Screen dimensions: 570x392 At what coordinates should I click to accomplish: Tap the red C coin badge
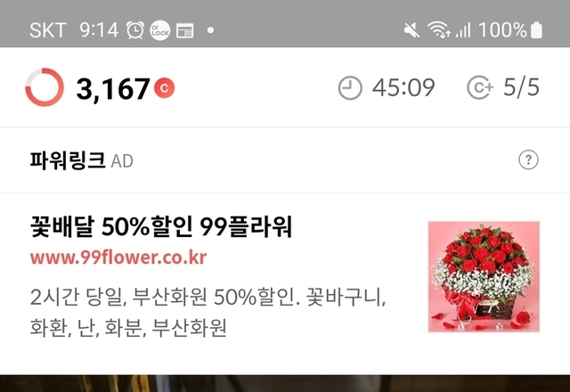[164, 88]
